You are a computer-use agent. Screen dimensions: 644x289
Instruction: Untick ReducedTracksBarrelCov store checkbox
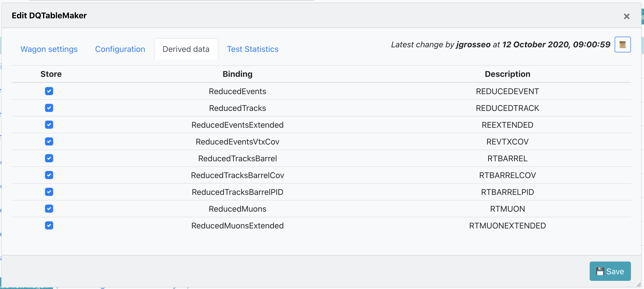tap(49, 175)
